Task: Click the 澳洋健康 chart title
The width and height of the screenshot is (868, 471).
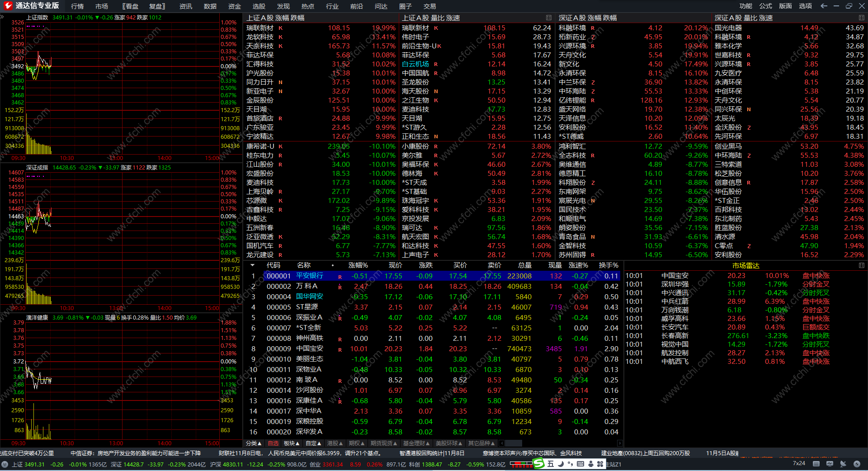Action: pos(37,317)
